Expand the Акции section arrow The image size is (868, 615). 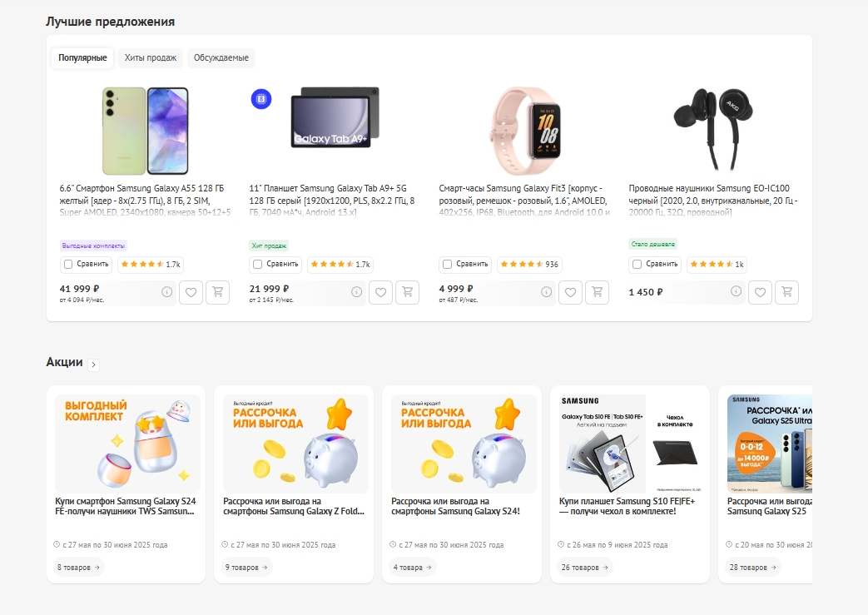click(x=94, y=364)
